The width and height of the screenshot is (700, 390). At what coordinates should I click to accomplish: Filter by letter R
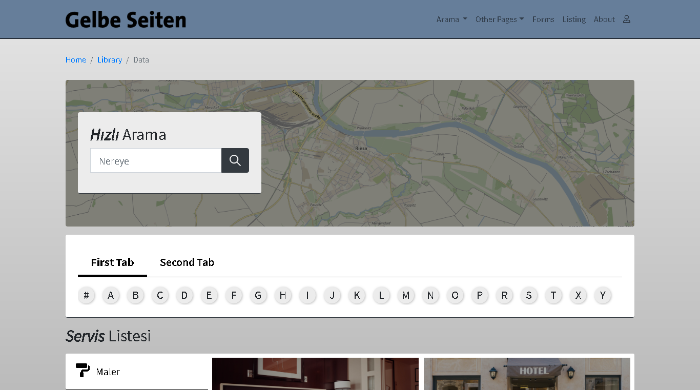point(504,295)
